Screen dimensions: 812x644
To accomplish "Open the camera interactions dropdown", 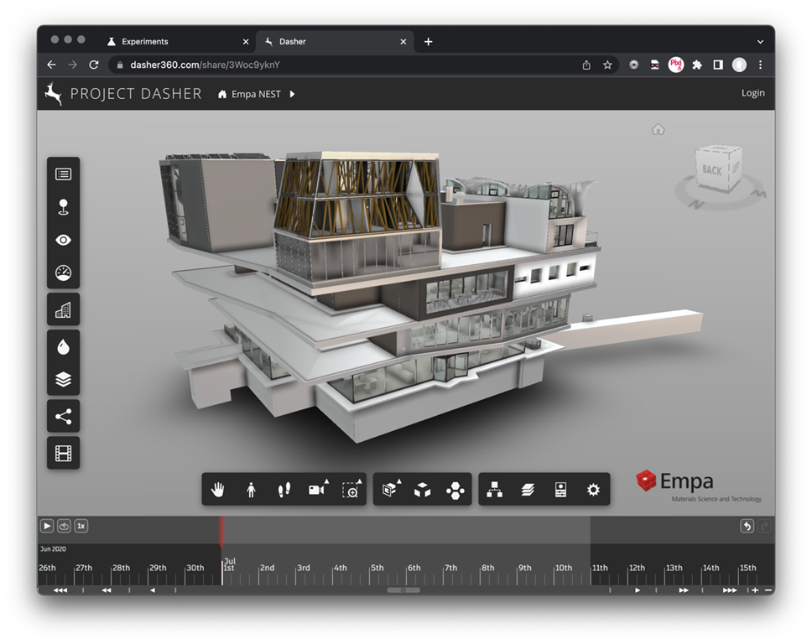I will 317,490.
